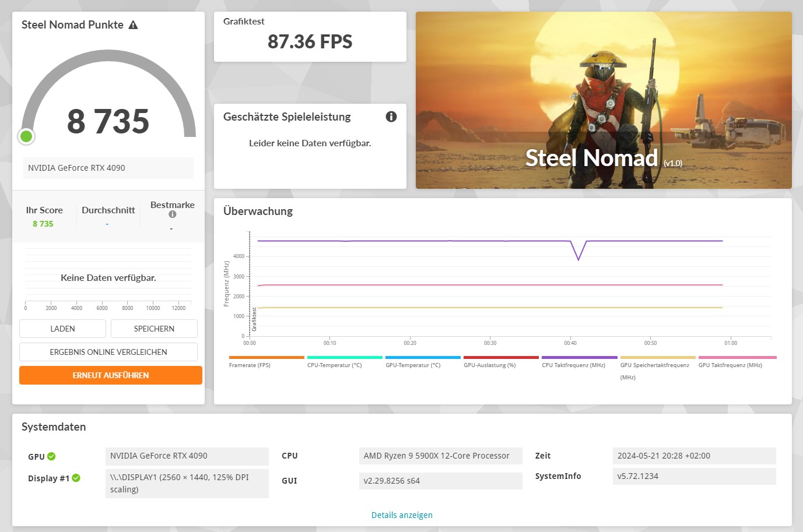The height and width of the screenshot is (532, 803).
Task: Click the green checkmark beside Display #1
Action: point(76,477)
